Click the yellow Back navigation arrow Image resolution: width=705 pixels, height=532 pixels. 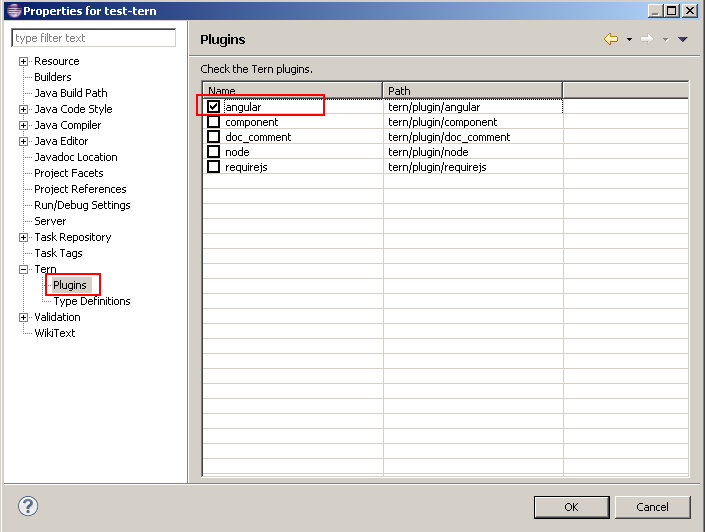click(x=611, y=39)
